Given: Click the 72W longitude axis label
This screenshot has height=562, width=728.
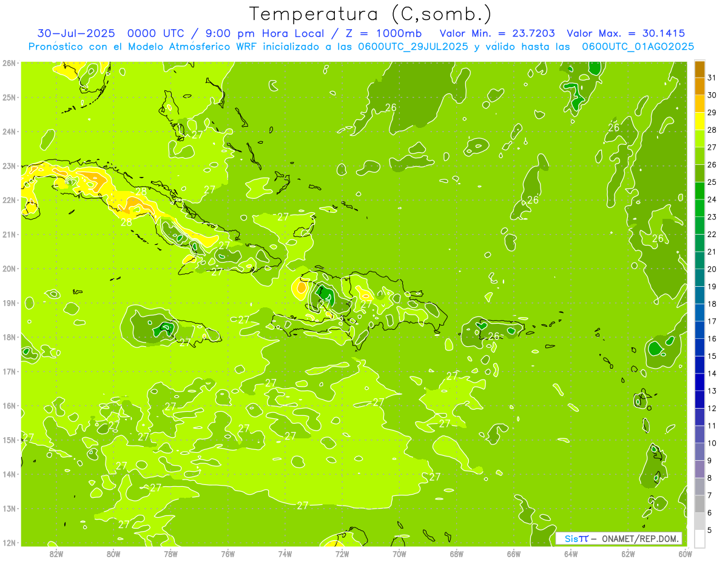Looking at the screenshot, I should tap(342, 554).
